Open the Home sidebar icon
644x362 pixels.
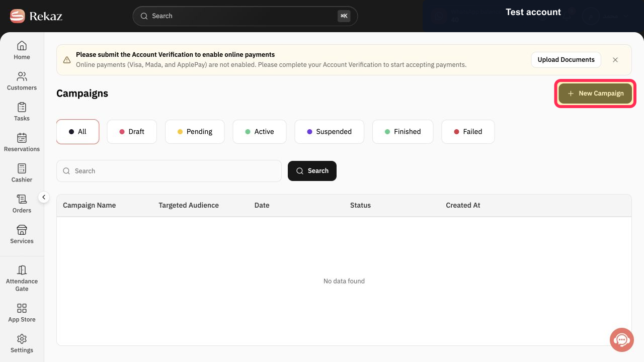point(22,46)
